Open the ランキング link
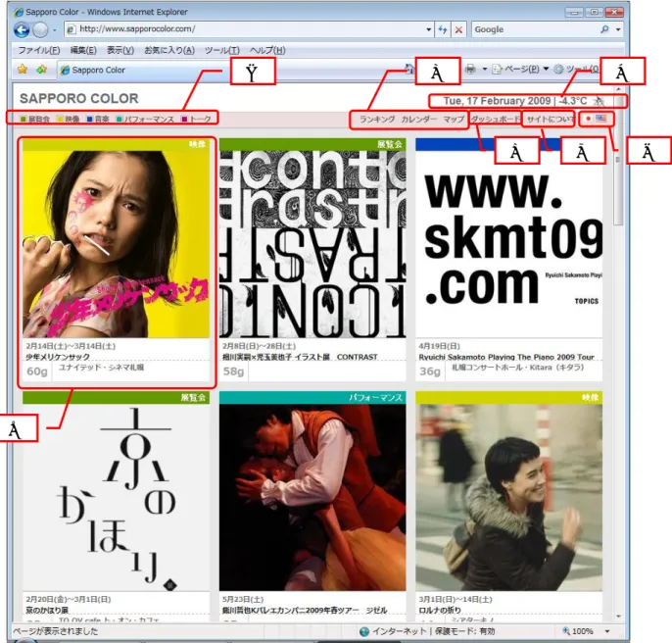This screenshot has width=672, height=643. coord(377,119)
